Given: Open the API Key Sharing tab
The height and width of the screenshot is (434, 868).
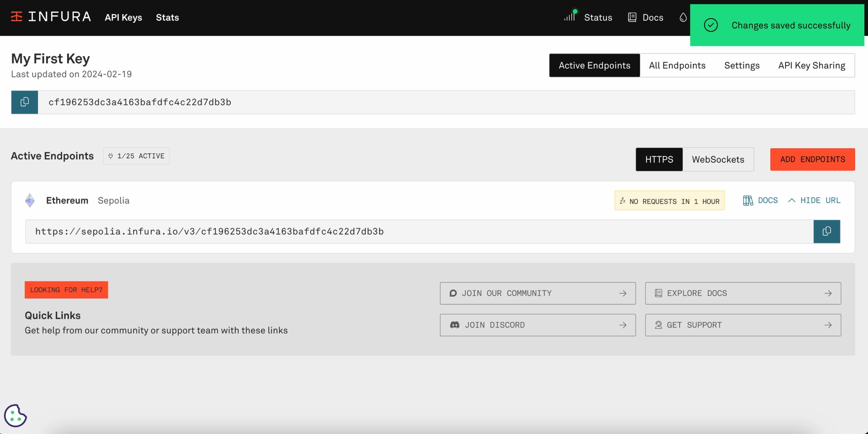Looking at the screenshot, I should (811, 65).
